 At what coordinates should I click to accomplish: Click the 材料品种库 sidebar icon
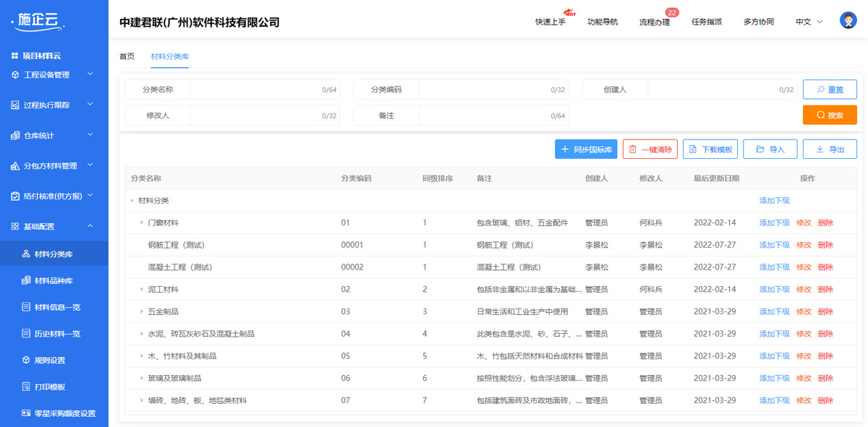pos(26,280)
